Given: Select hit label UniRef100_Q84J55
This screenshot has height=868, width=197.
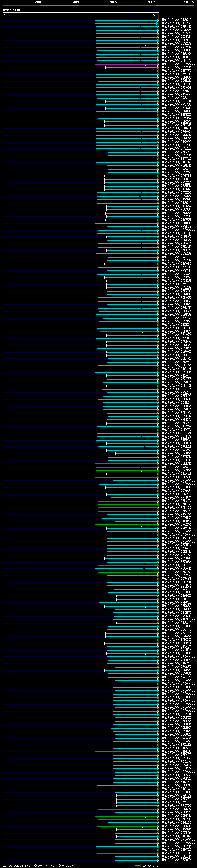Looking at the screenshot, I should tap(177, 308).
